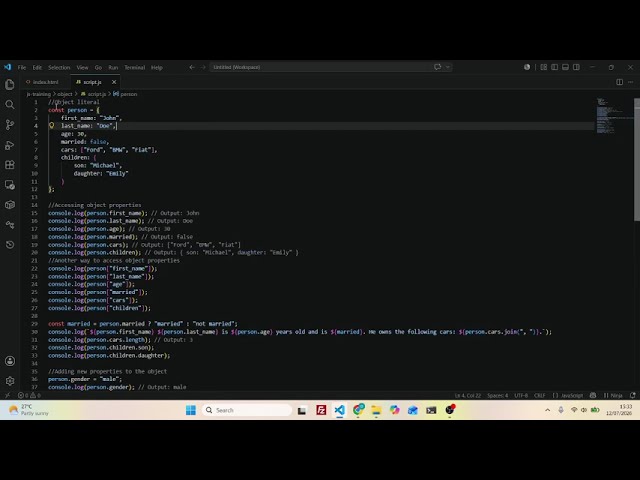Image resolution: width=640 pixels, height=480 pixels.
Task: Open the Run menu
Action: coord(113,67)
